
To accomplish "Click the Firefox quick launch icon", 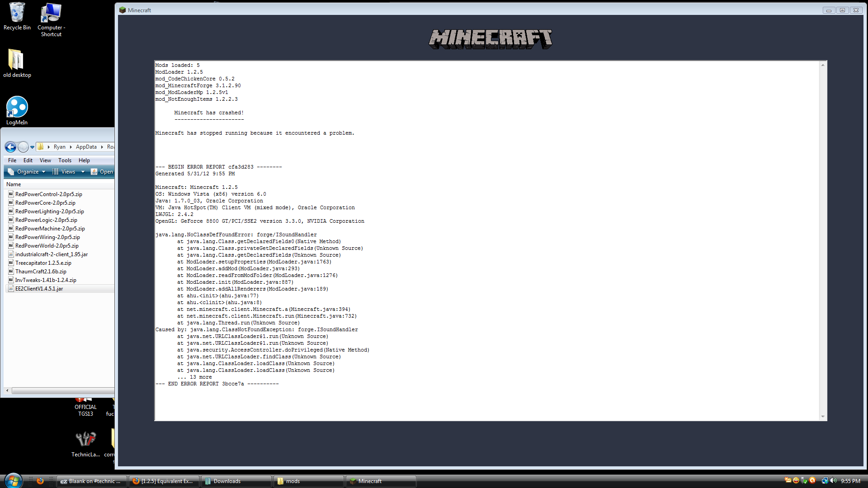I will 40,481.
